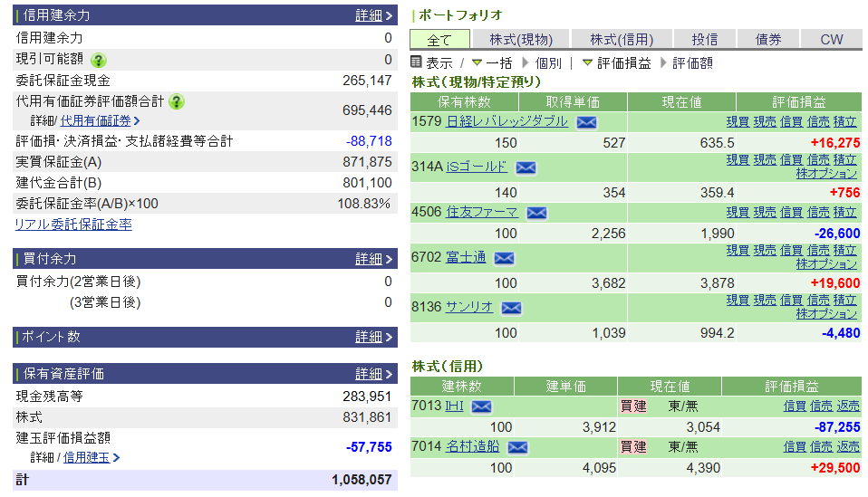This screenshot has height=497, width=868.
Task: Click the green help icon beside 現引可能額
Action: [98, 60]
